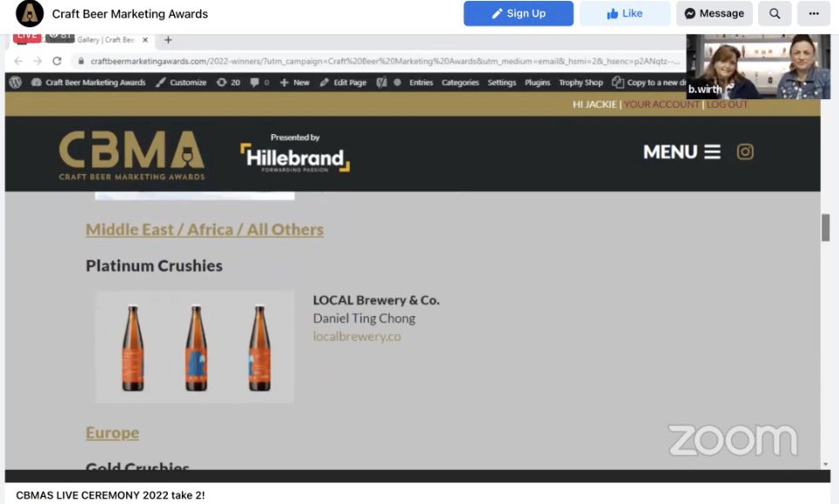Click the LOG OUT link
839x504 pixels.
727,104
